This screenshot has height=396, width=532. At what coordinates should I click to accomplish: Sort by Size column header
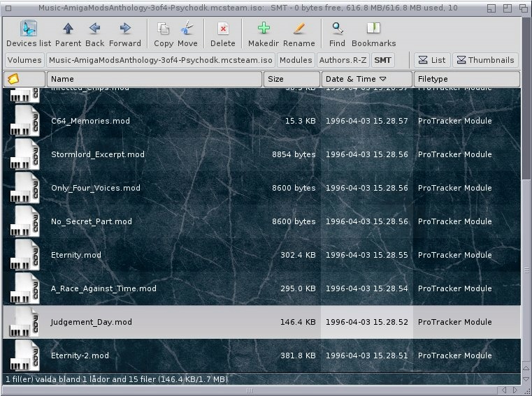coord(292,79)
